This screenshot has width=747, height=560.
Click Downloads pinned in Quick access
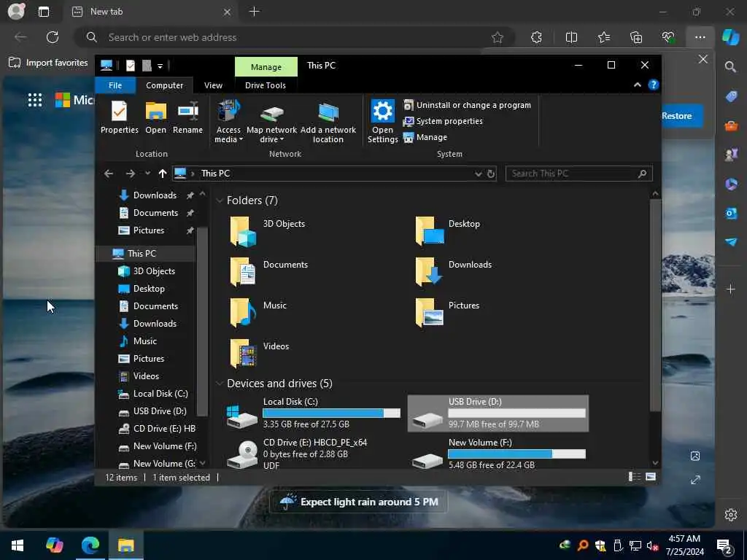coord(155,195)
